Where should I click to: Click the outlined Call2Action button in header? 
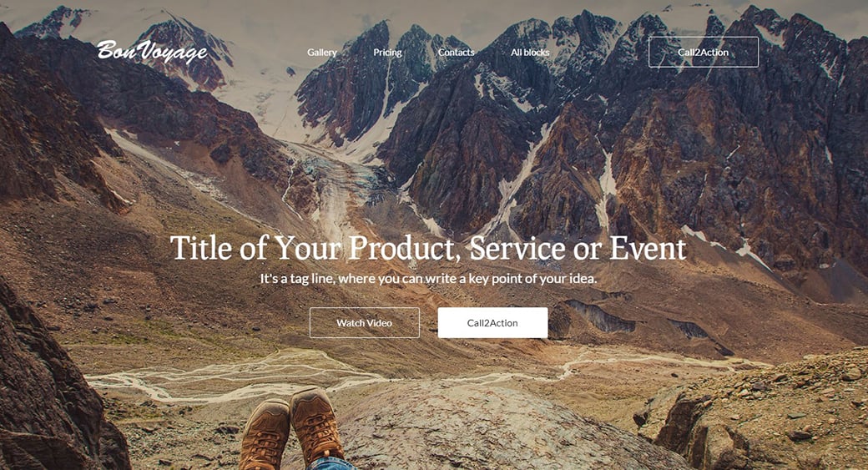[703, 52]
